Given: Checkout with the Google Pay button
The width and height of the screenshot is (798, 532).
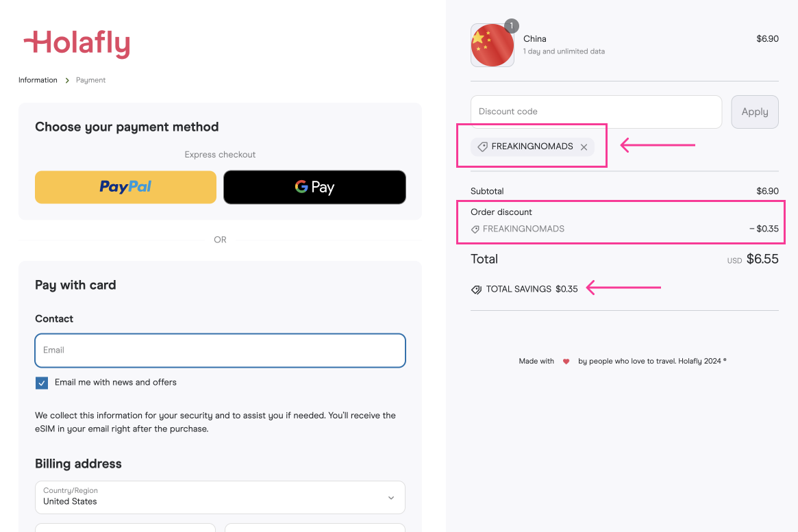Looking at the screenshot, I should (314, 187).
